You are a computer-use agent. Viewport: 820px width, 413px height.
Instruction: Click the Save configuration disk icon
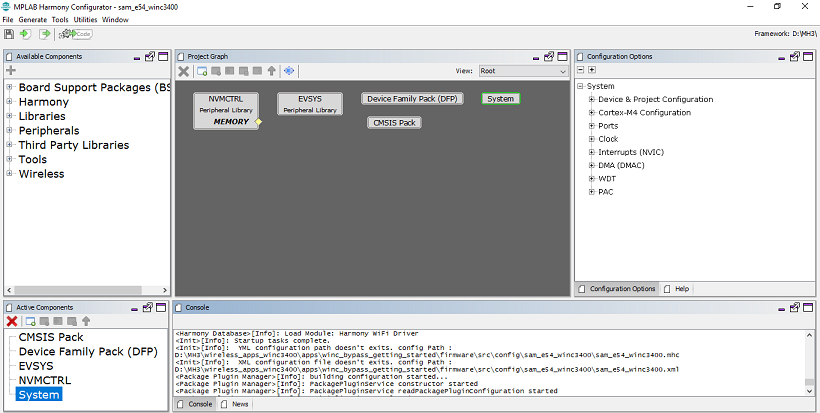[x=9, y=34]
